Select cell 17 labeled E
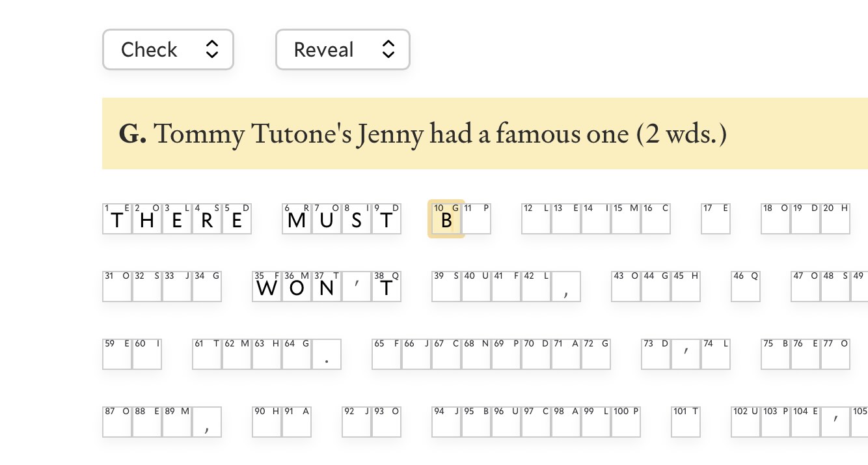The image size is (868, 465). [715, 219]
